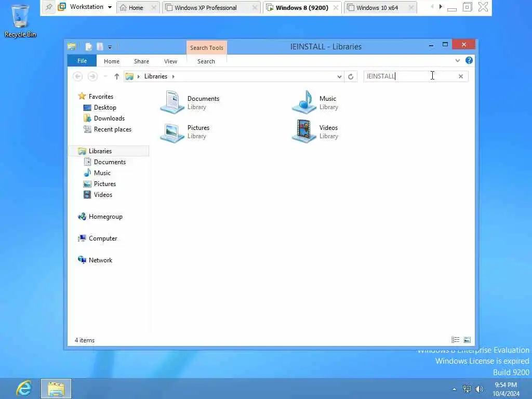
Task: Select the Videos library icon
Action: point(304,131)
